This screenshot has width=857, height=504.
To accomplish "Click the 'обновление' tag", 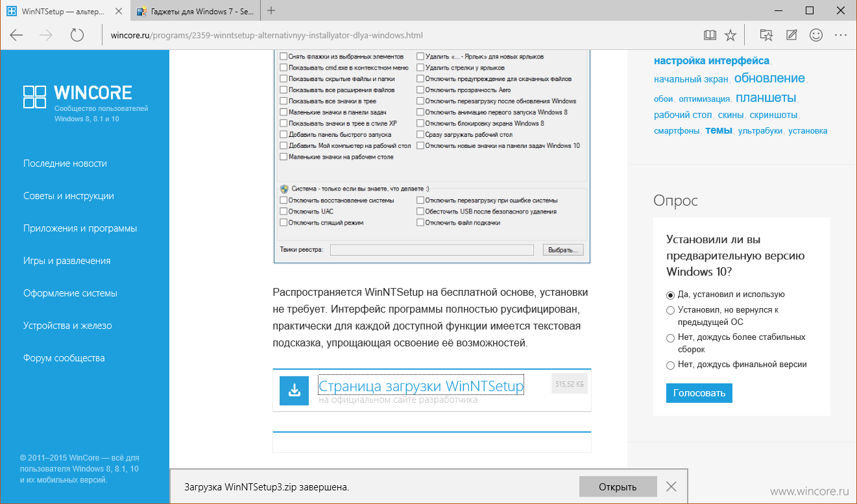I will pos(769,78).
